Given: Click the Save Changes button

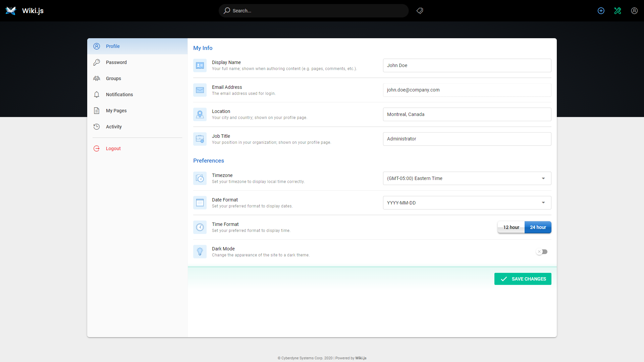Looking at the screenshot, I should (x=523, y=279).
